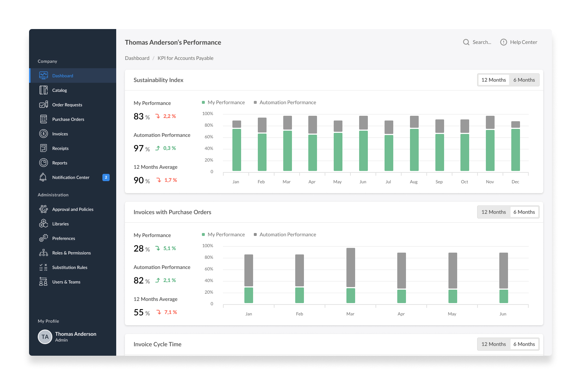Click the notification count badge showing 2
The width and height of the screenshot is (581, 392).
click(x=106, y=177)
